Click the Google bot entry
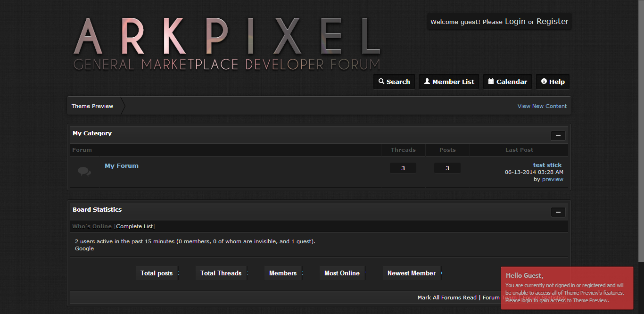Screen dimensions: 644x314 click(84, 248)
